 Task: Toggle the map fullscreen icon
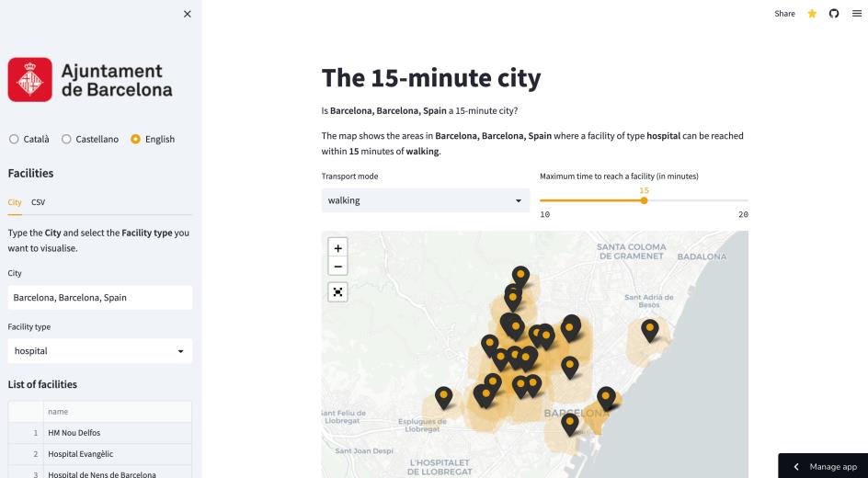338,291
